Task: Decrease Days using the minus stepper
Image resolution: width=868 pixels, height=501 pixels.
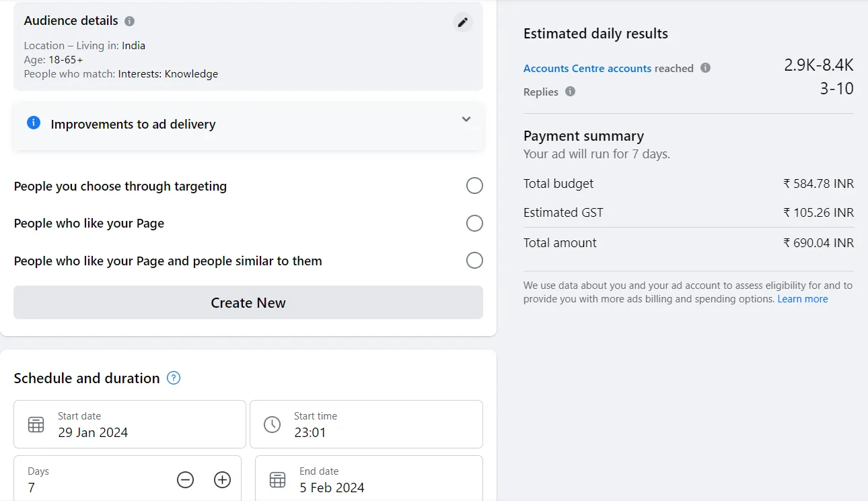Action: pos(185,479)
